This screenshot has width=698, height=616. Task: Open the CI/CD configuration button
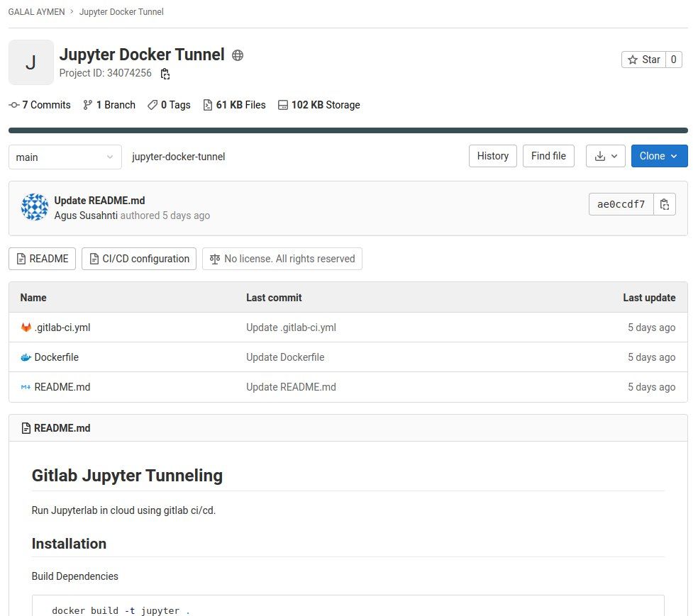point(139,259)
